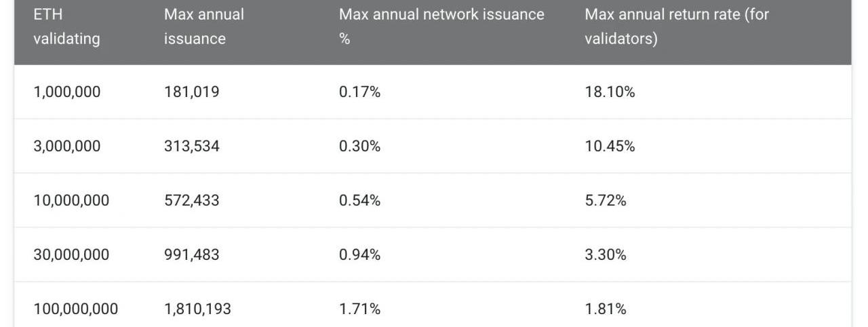Click the 1.71% network issuance cell

click(x=359, y=309)
